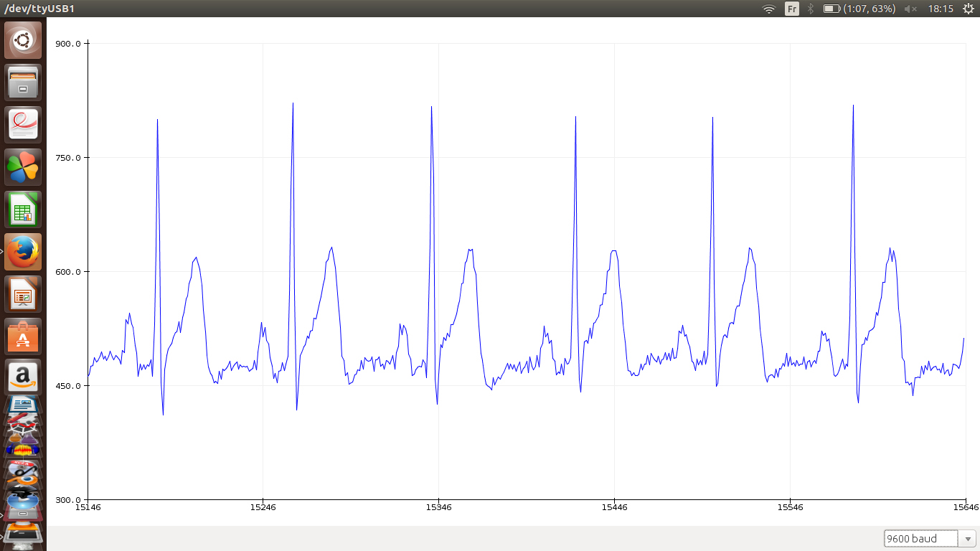Screen dimensions: 980x551
Task: Click the 15346 x-axis label
Action: [x=438, y=507]
